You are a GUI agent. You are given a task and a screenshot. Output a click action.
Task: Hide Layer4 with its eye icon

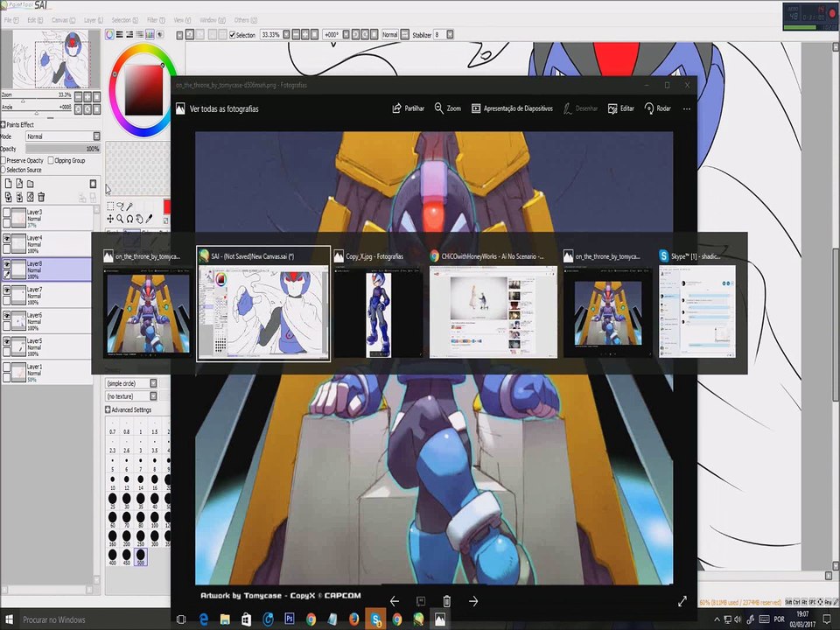pos(6,238)
